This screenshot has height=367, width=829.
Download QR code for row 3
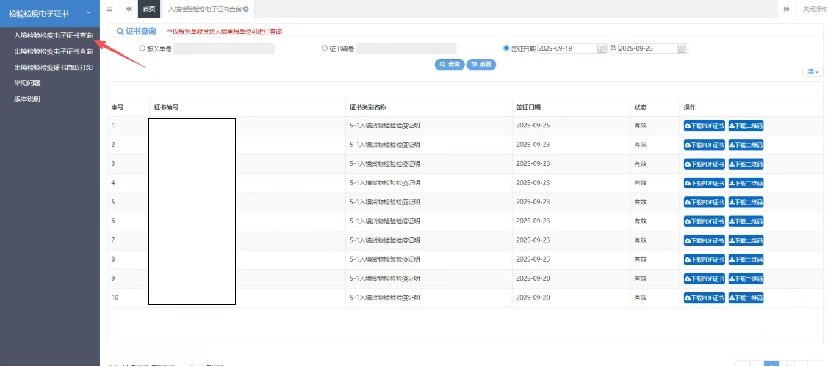click(x=746, y=164)
